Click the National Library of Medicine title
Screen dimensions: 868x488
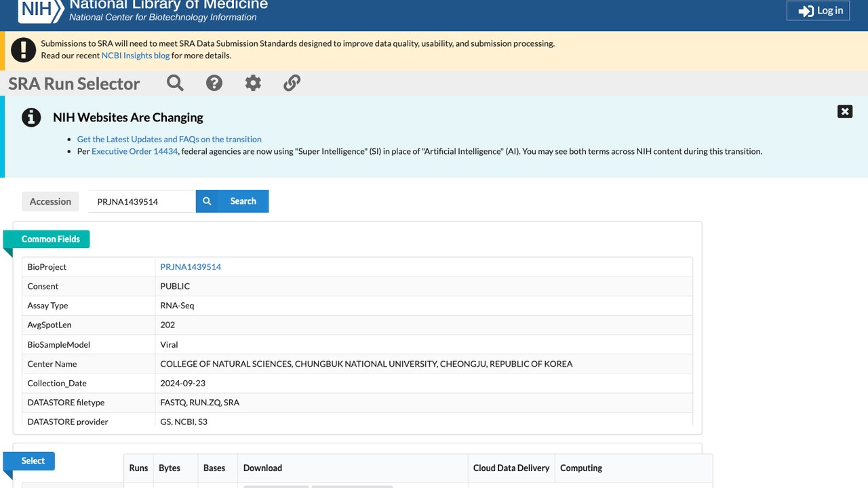pyautogui.click(x=169, y=4)
